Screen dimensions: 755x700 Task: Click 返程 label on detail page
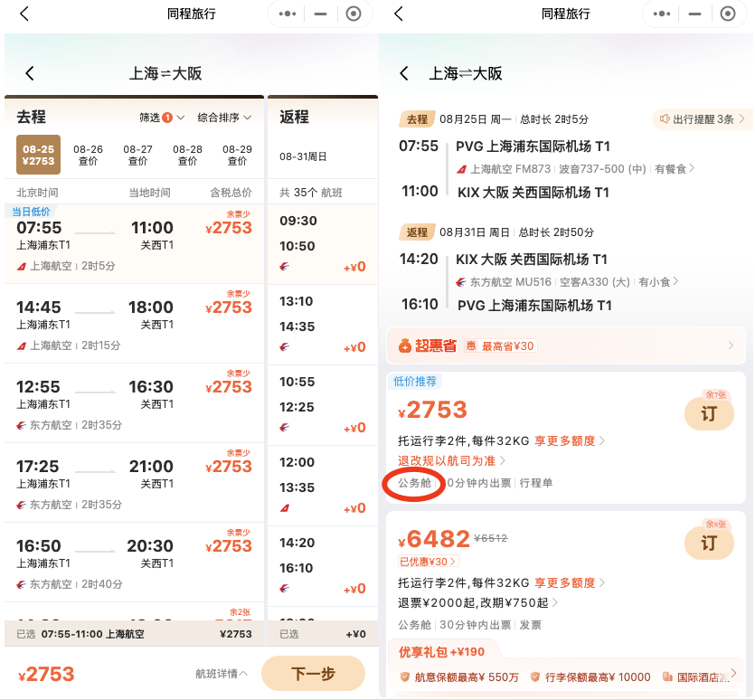pyautogui.click(x=417, y=232)
